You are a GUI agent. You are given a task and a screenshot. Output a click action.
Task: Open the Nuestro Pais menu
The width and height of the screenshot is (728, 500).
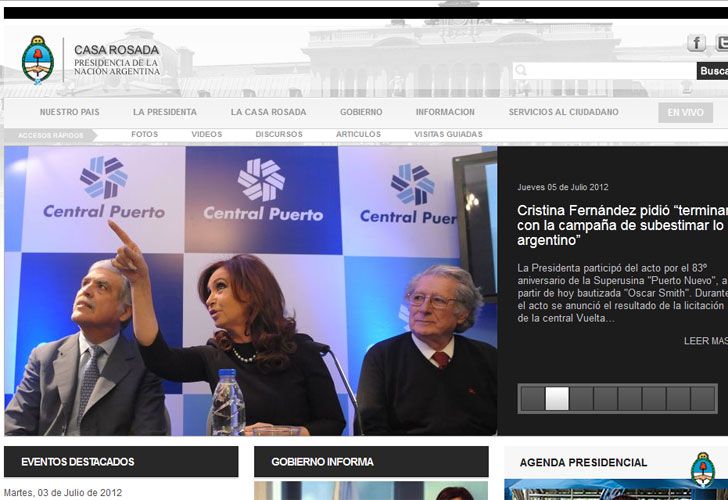(70, 112)
